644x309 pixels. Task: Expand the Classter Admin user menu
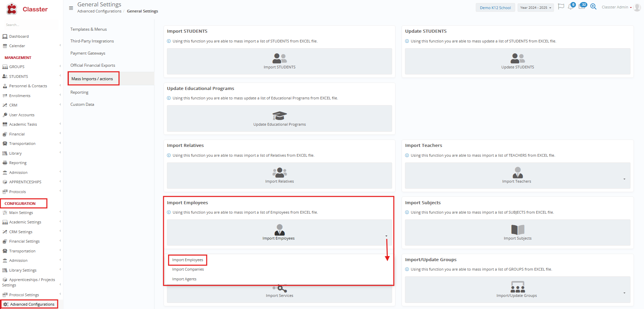pos(617,7)
